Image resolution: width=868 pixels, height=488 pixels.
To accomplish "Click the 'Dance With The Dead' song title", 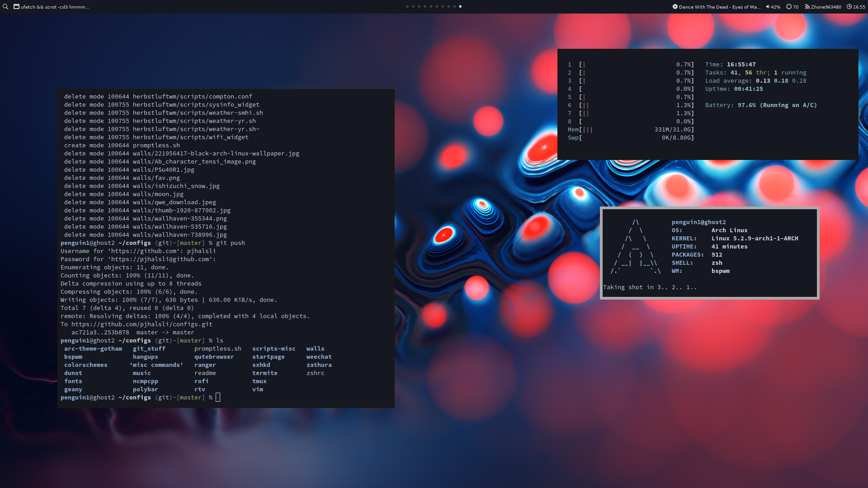I will tap(720, 7).
